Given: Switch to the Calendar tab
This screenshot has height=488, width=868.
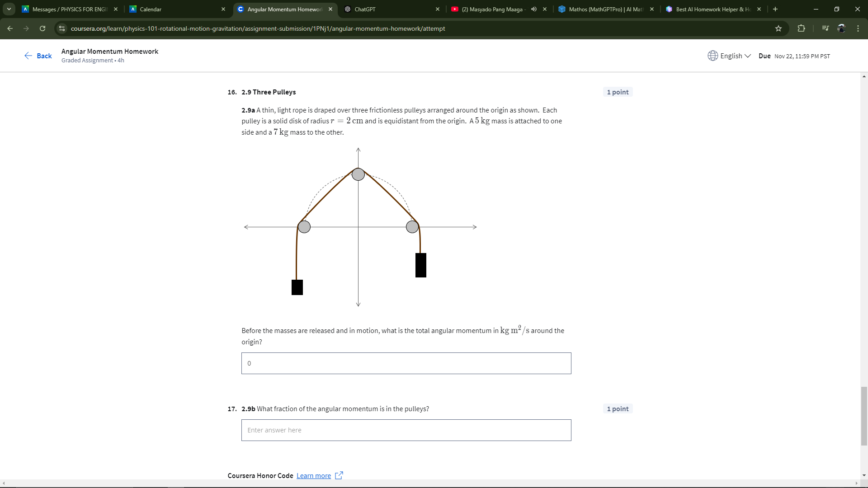Looking at the screenshot, I should [x=177, y=9].
